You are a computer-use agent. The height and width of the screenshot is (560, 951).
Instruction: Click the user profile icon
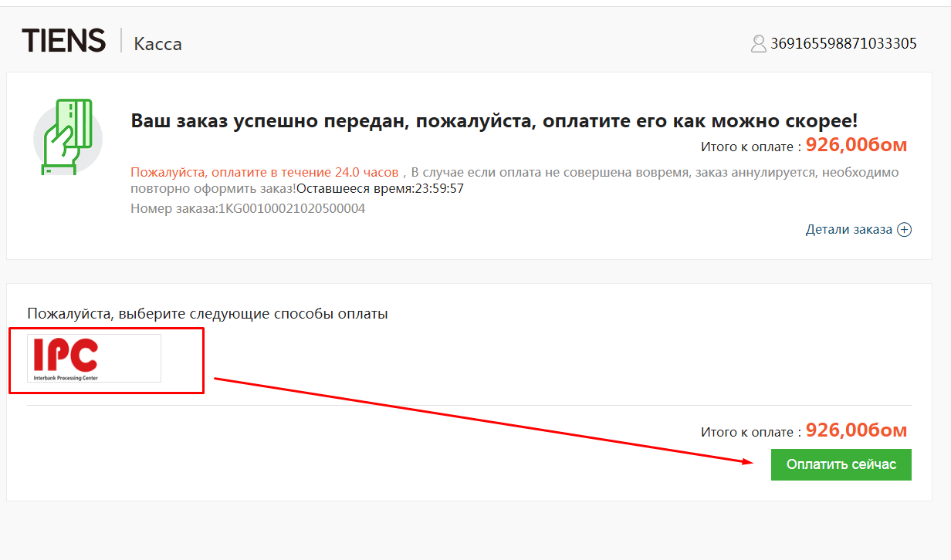(x=758, y=43)
